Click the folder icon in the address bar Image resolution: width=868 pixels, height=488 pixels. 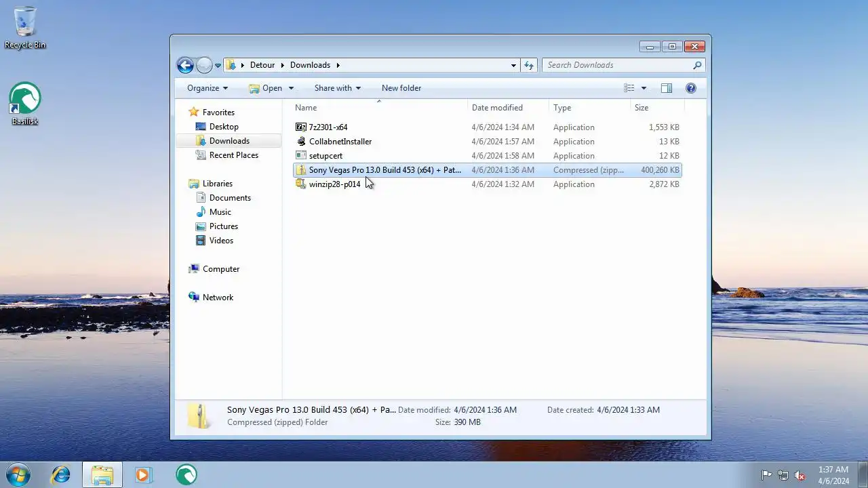pyautogui.click(x=231, y=65)
